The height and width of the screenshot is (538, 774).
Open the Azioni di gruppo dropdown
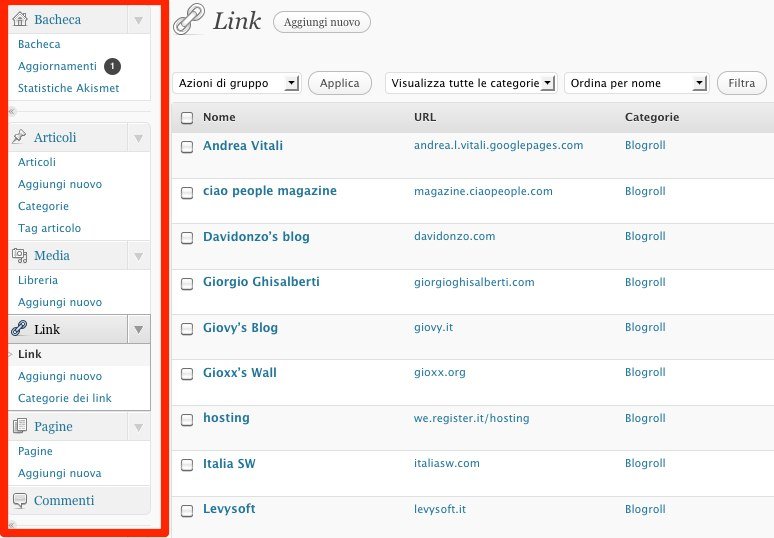tap(236, 83)
